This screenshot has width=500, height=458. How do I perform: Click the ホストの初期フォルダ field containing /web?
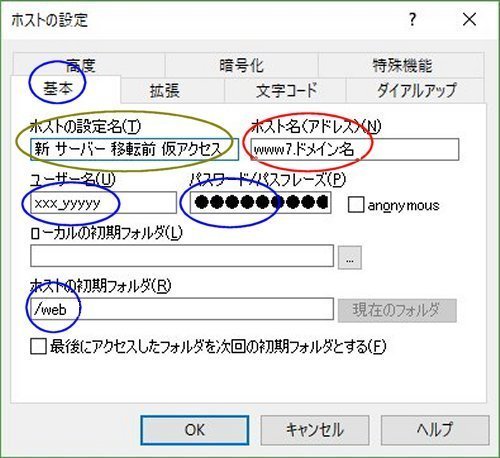(x=182, y=309)
